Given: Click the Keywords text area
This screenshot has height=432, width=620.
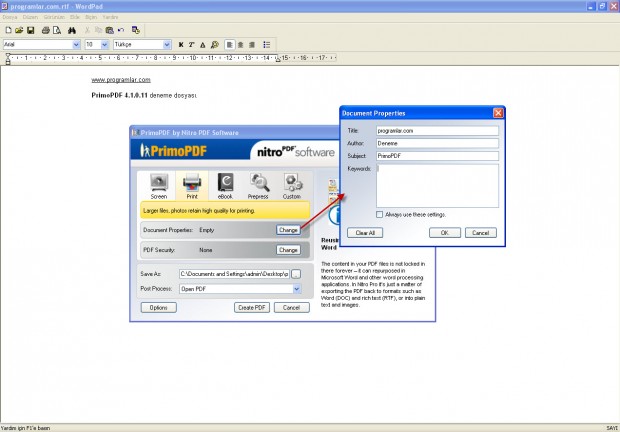Looking at the screenshot, I should pyautogui.click(x=437, y=186).
